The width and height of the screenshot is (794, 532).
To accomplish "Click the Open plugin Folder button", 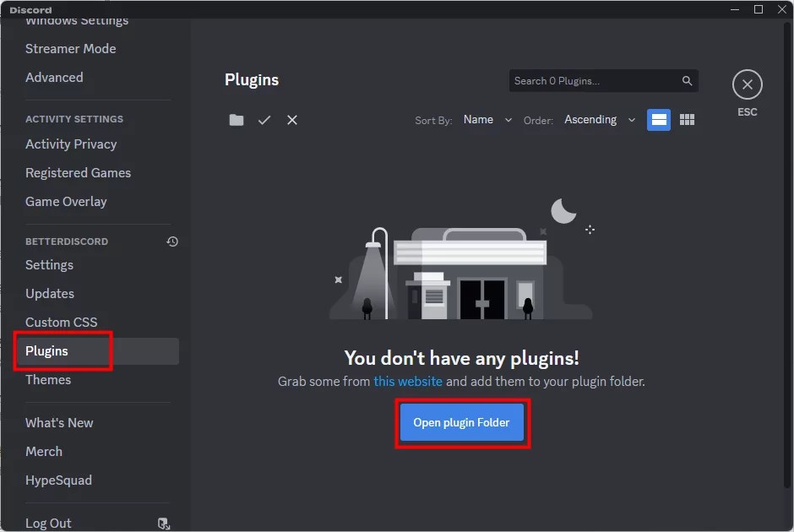I will (x=462, y=422).
